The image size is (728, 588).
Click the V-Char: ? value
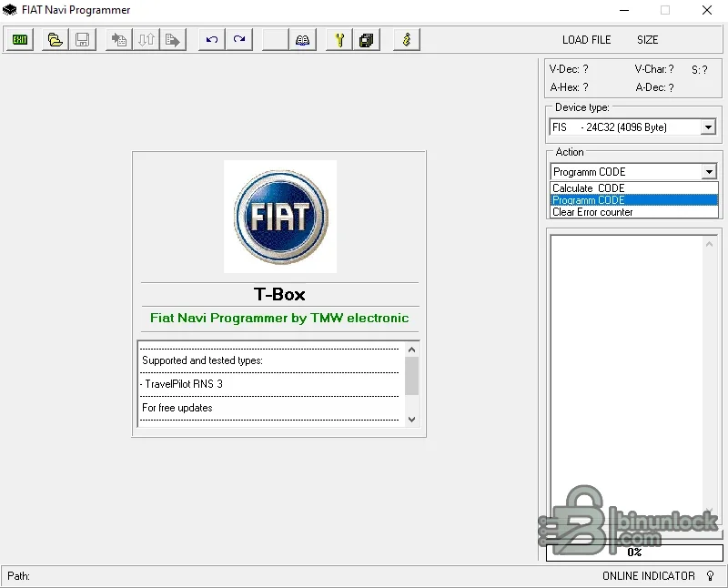pyautogui.click(x=654, y=69)
